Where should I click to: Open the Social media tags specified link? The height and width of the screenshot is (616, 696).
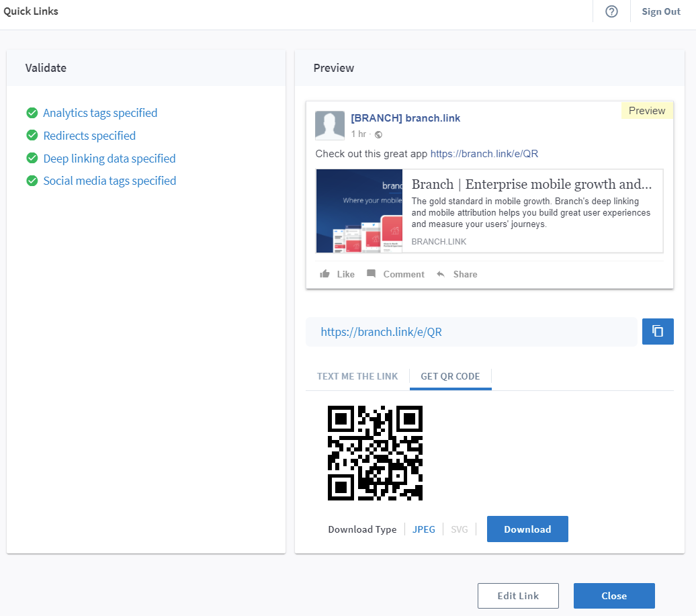[x=110, y=181]
